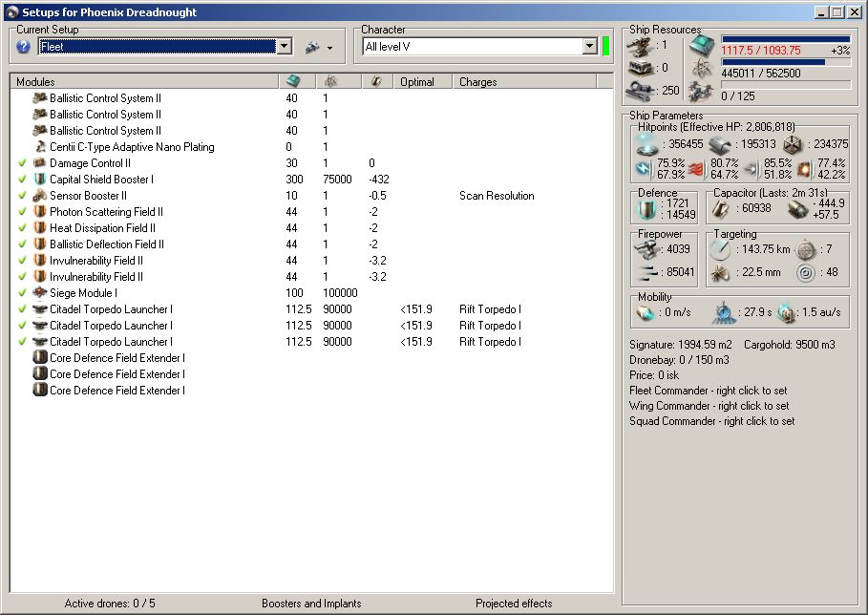Click the blue help question mark icon

(23, 47)
